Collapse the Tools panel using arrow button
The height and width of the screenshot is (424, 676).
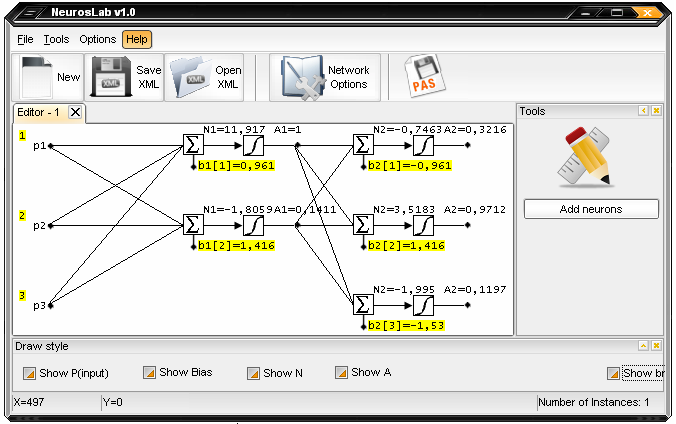point(644,111)
